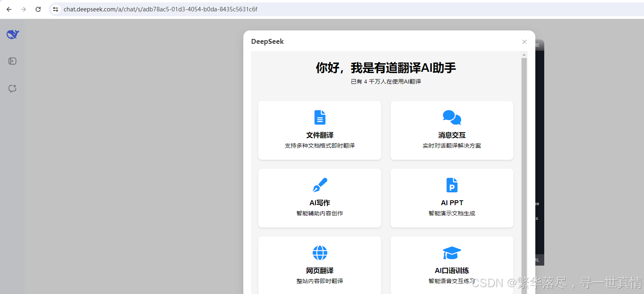Viewport: 644px width, 294px height.
Task: Click the AI口语训练 graduation cap icon
Action: (x=452, y=253)
